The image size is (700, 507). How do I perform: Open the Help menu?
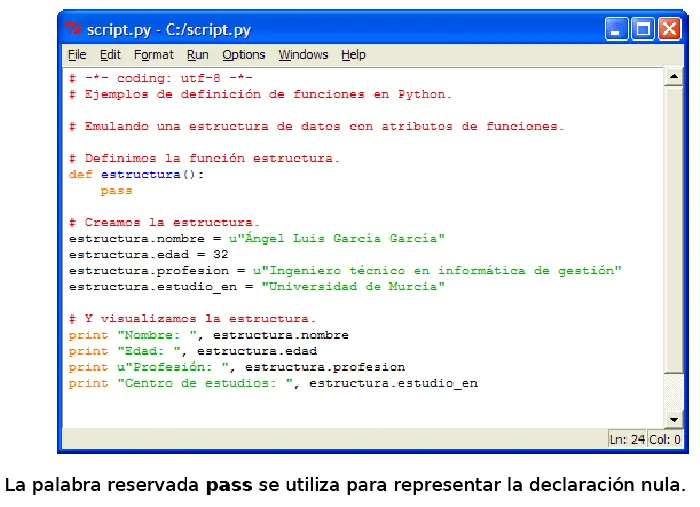[x=353, y=55]
